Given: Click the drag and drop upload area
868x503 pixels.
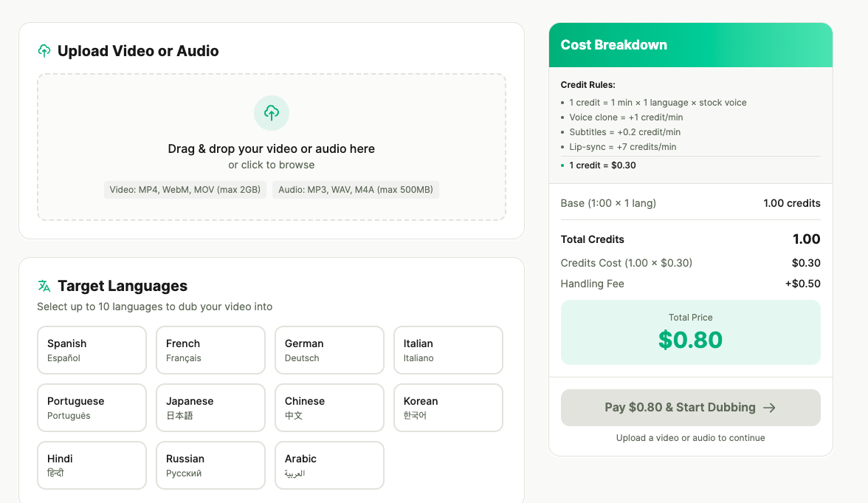Looking at the screenshot, I should pyautogui.click(x=271, y=146).
